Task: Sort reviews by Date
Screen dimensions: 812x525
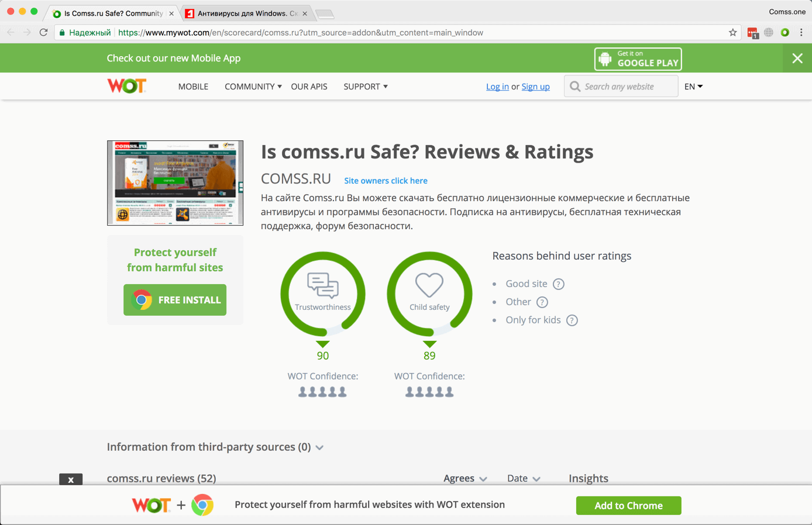Action: pos(524,478)
